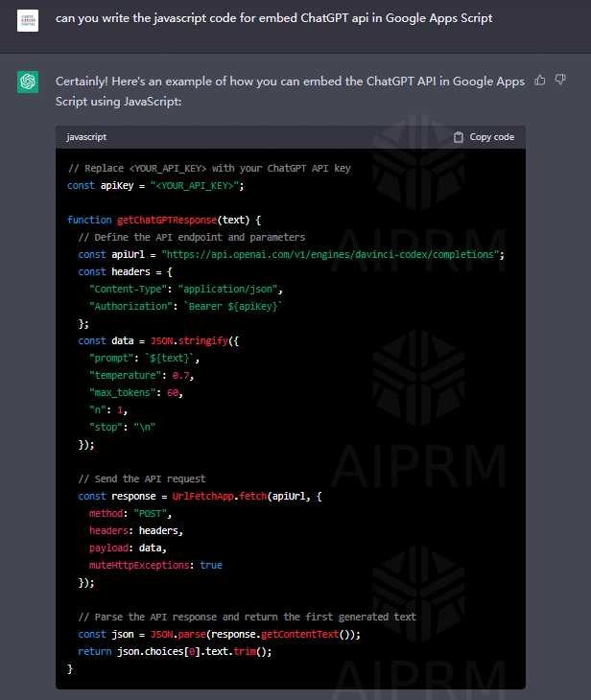Click the user profile avatar image
The height and width of the screenshot is (700, 591).
tap(28, 18)
